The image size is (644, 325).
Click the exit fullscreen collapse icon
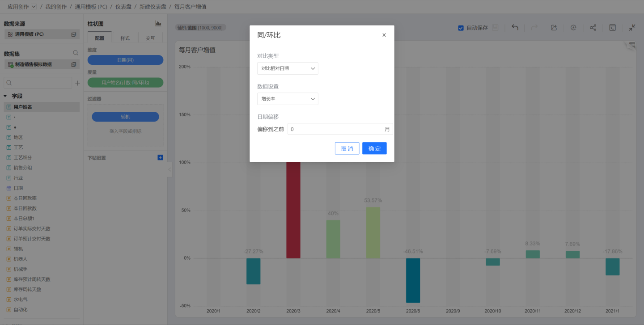[x=632, y=28]
